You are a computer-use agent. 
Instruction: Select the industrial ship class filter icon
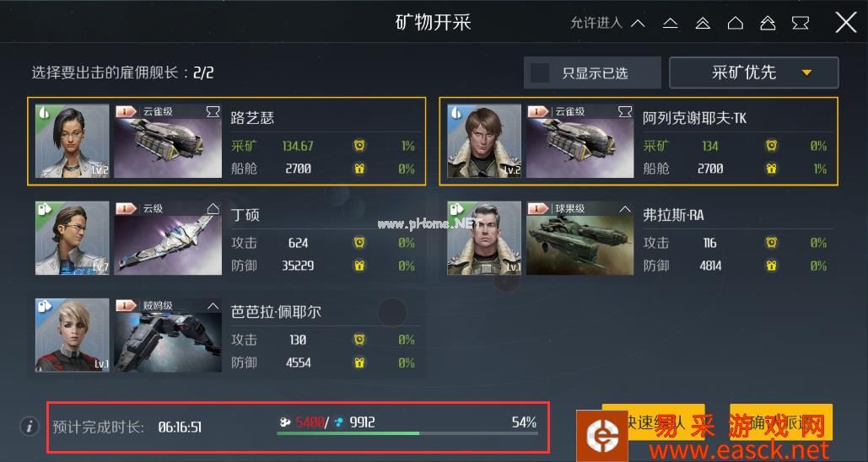[x=801, y=24]
